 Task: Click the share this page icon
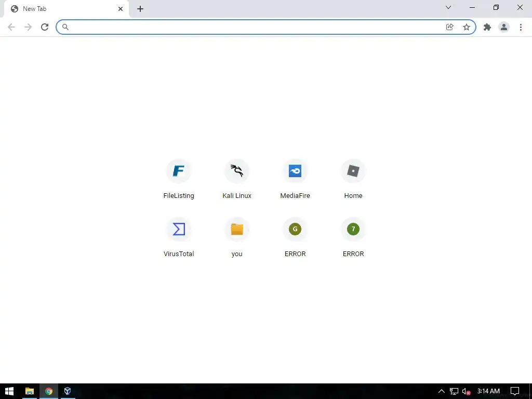click(449, 27)
